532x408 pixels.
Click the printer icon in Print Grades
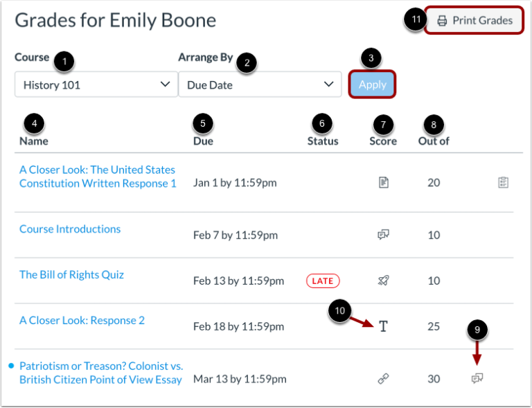point(442,21)
